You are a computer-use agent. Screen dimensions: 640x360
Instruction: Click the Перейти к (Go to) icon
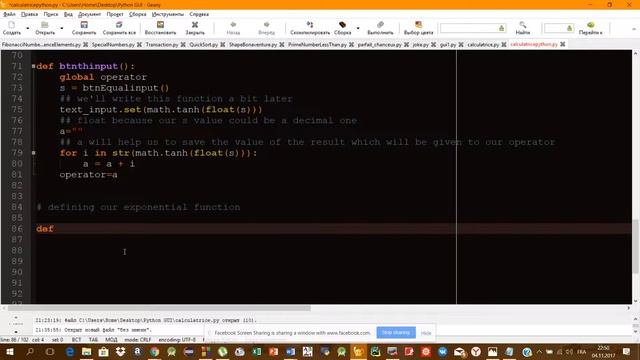click(590, 28)
